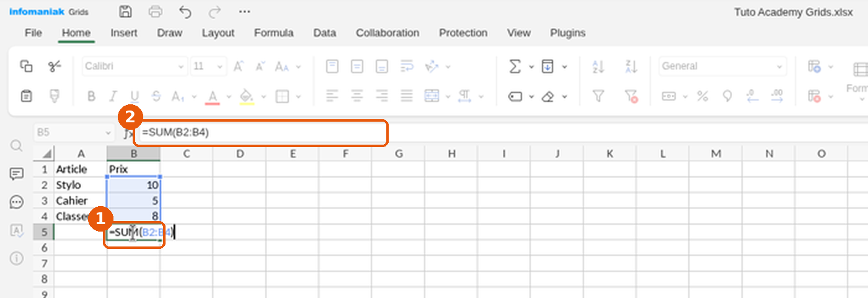Toggle italic formatting
Viewport: 868px width, 298px height.
click(113, 96)
